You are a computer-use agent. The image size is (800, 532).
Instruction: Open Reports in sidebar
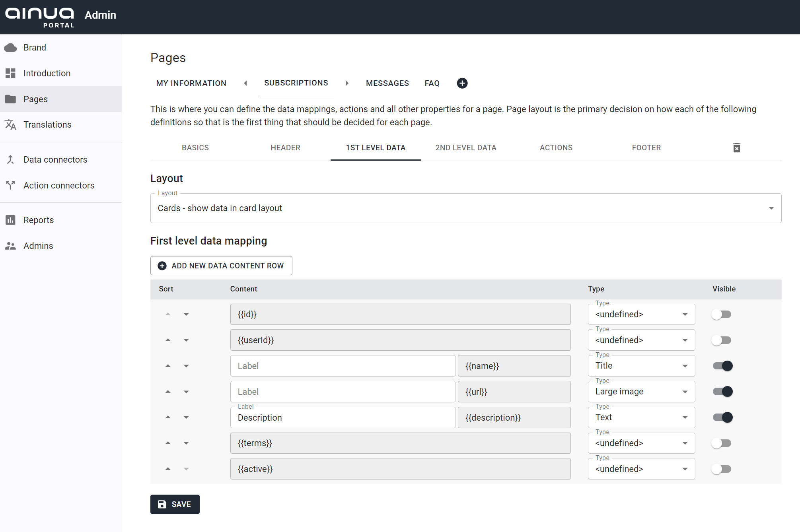(x=61, y=220)
